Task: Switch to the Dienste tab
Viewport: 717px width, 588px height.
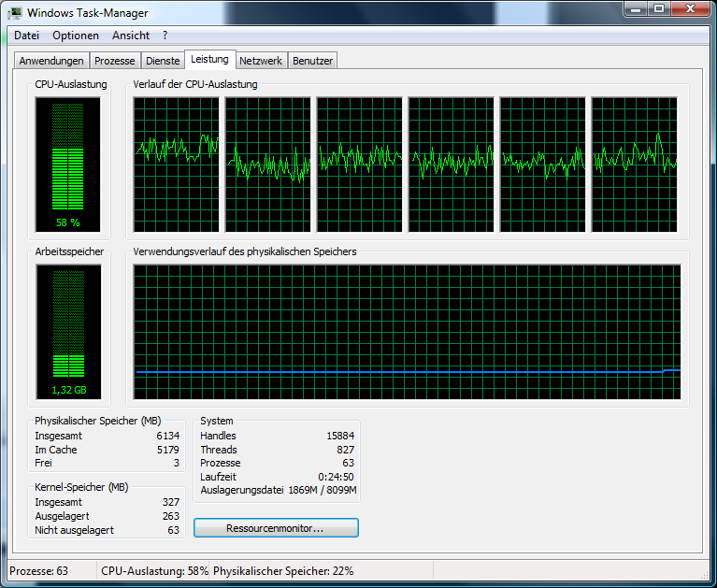Action: point(163,61)
